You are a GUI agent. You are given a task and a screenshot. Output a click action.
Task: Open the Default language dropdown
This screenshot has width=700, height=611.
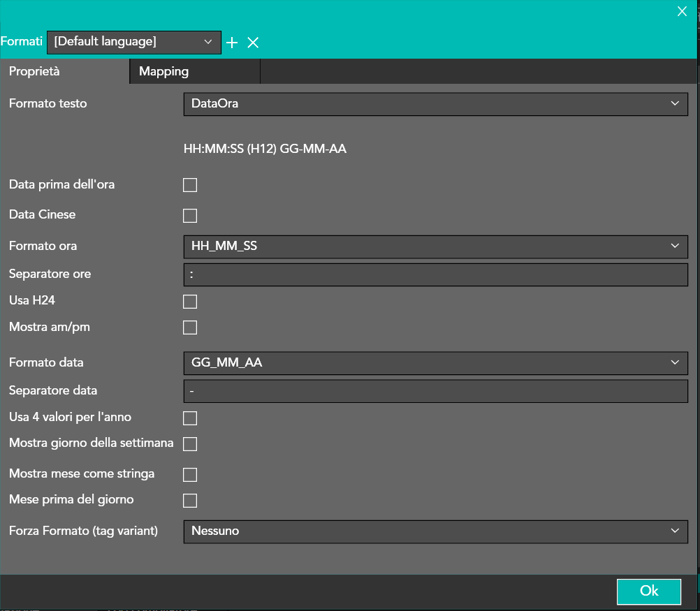pos(134,43)
